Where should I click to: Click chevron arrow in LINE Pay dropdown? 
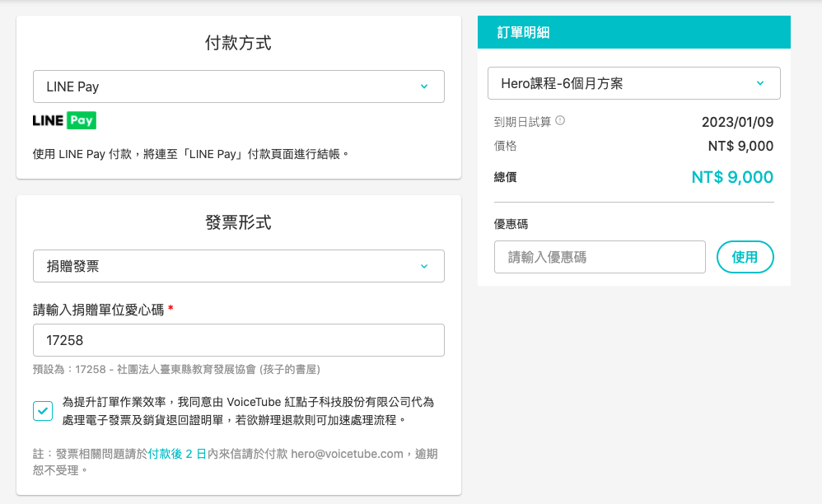(x=424, y=86)
